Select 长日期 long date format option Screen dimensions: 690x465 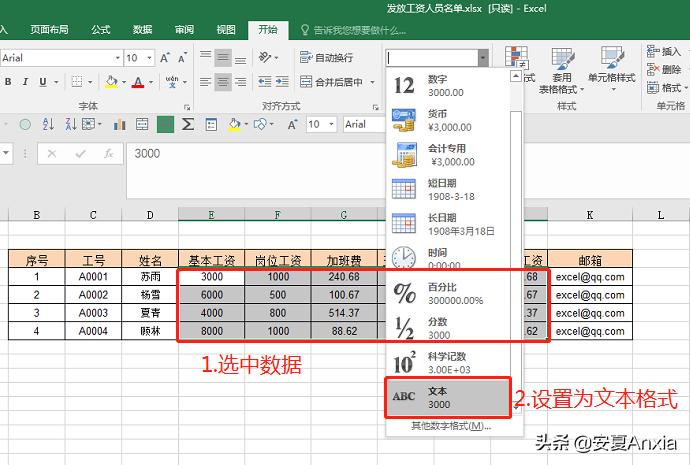click(448, 224)
